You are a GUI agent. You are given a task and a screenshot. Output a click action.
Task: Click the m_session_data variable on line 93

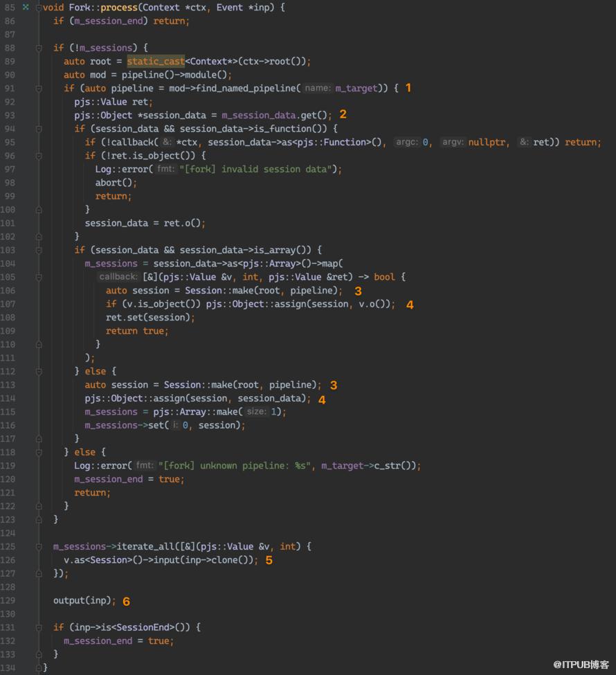tap(259, 116)
